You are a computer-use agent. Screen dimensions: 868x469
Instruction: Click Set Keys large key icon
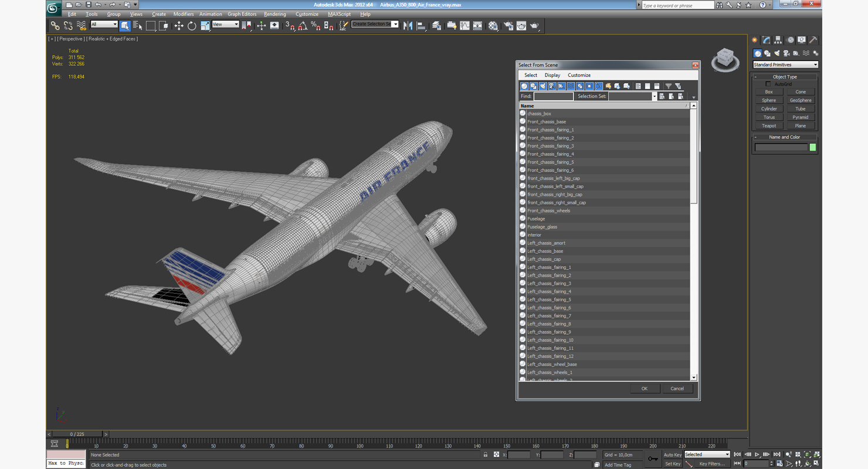[x=653, y=458]
